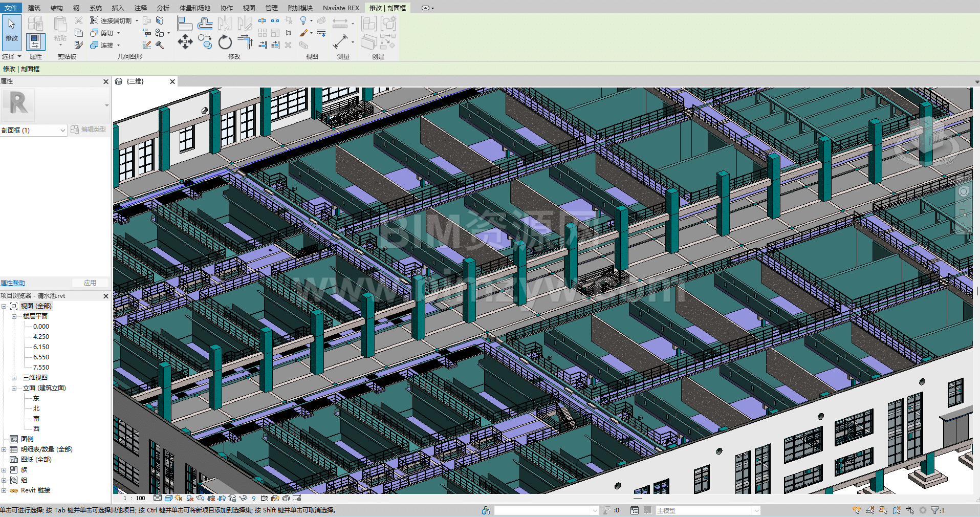
Task: Click the 应用 Apply button
Action: click(90, 283)
